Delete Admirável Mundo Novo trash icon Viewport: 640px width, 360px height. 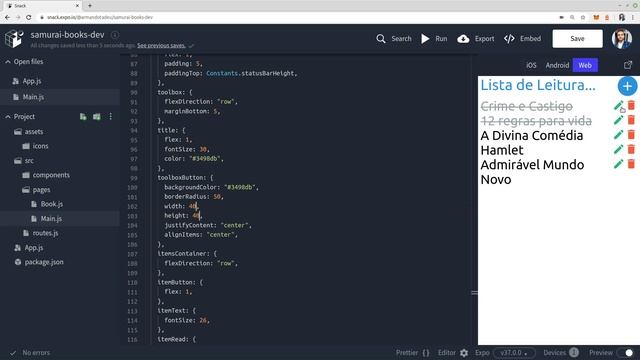pyautogui.click(x=631, y=164)
